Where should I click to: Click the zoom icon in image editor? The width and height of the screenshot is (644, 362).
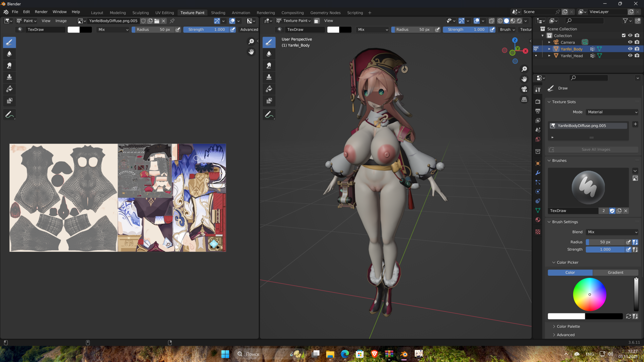coord(251,42)
